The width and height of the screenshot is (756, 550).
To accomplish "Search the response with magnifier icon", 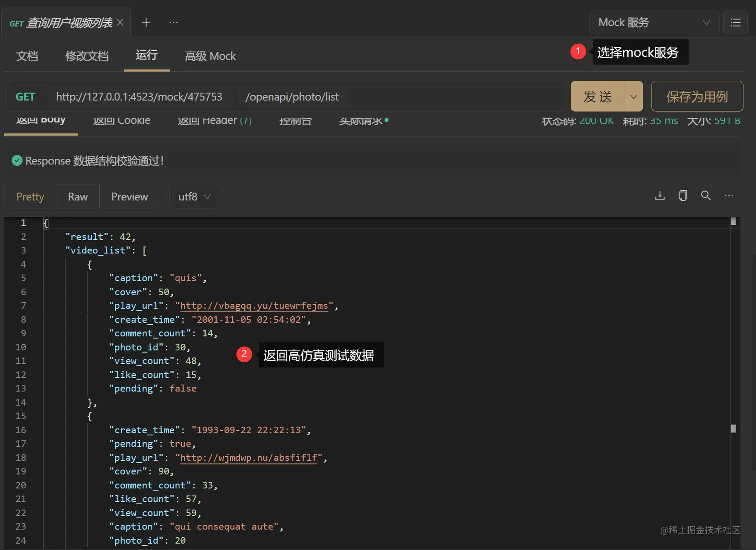I will coord(706,195).
